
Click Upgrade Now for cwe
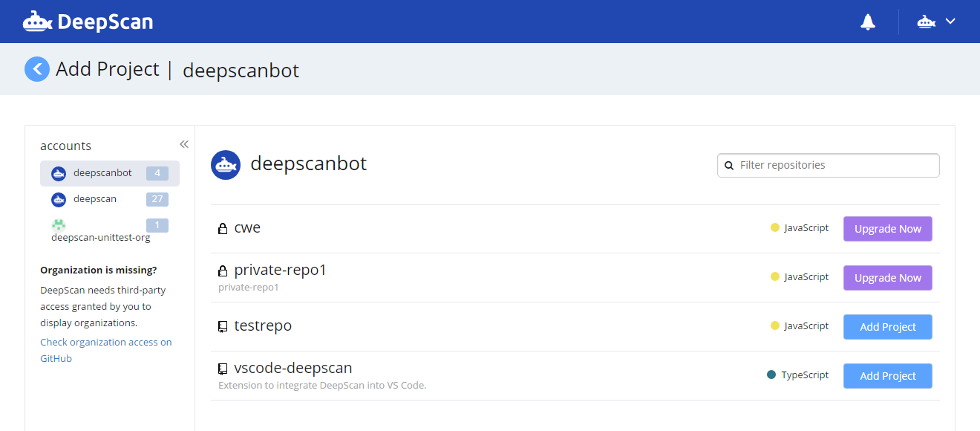(888, 229)
